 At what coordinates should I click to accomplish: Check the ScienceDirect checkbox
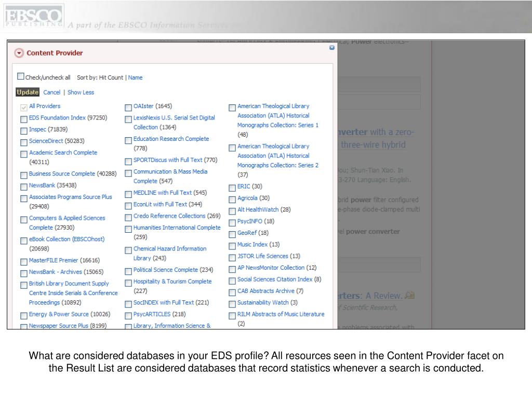click(x=24, y=142)
